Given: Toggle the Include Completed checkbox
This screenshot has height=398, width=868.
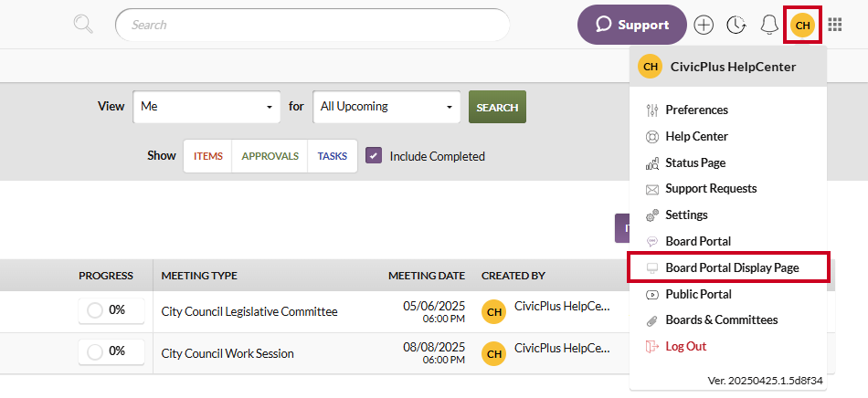Looking at the screenshot, I should click(374, 156).
